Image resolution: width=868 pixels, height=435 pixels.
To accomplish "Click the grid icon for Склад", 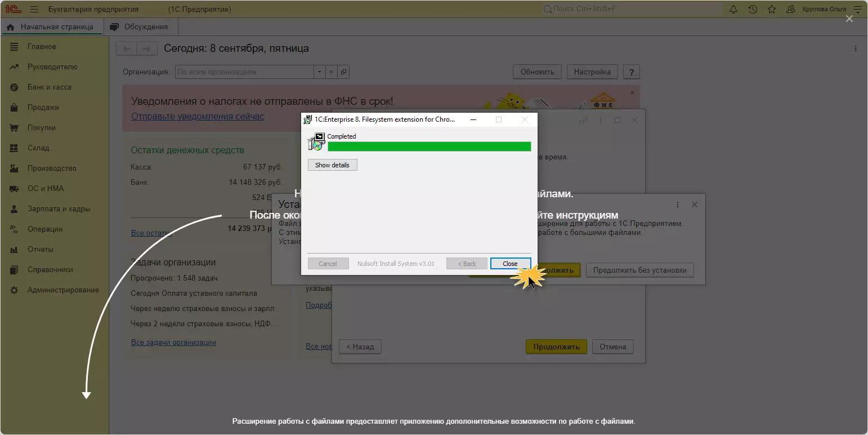I will coord(15,148).
